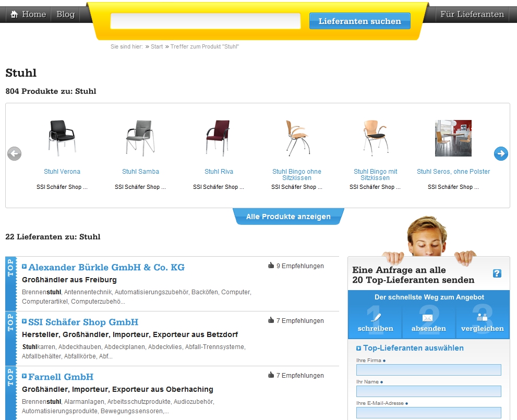Click the absenden envelope step icon

pyautogui.click(x=428, y=318)
